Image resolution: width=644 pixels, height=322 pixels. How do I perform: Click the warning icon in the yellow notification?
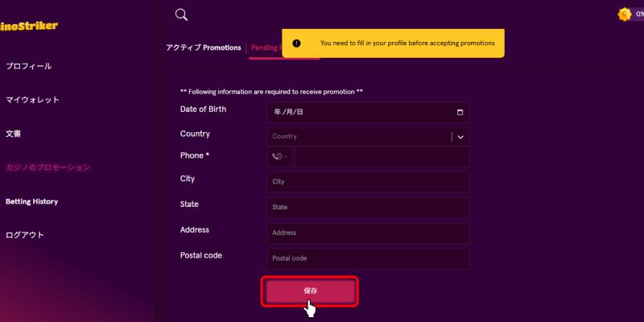(296, 43)
